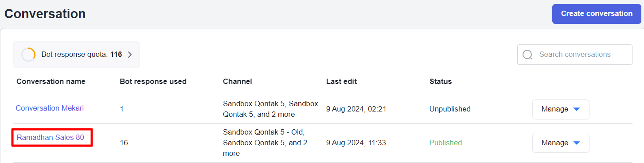The width and height of the screenshot is (644, 163).
Task: Select the Conversation name column header
Action: point(51,82)
